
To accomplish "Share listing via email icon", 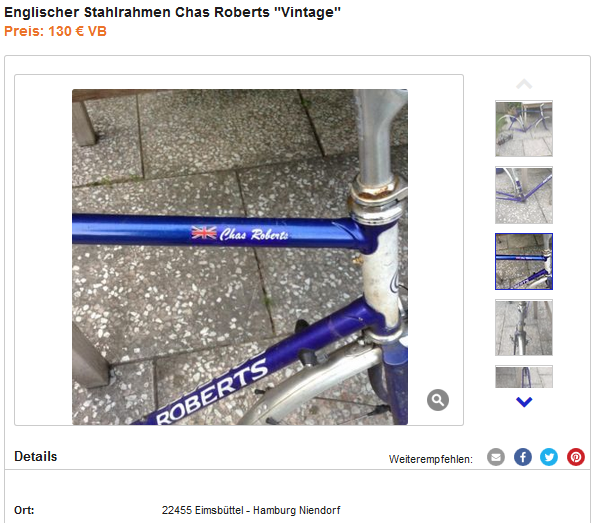I will tap(496, 457).
